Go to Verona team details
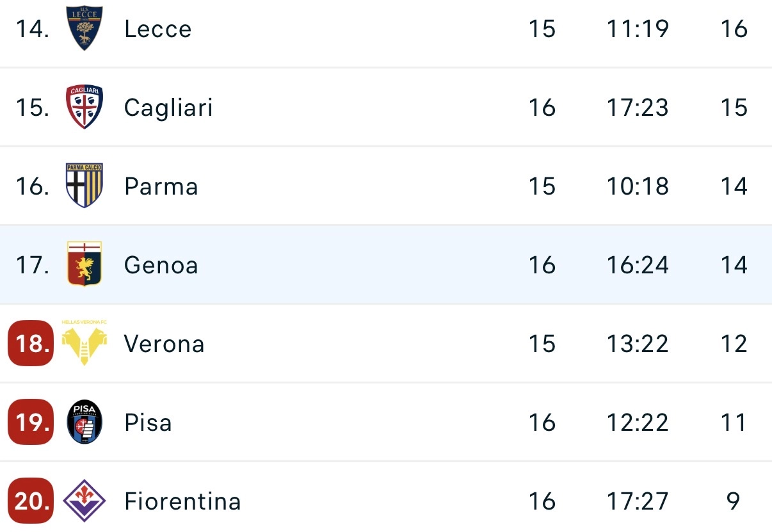Viewport: 772px width, 532px height. (x=165, y=344)
